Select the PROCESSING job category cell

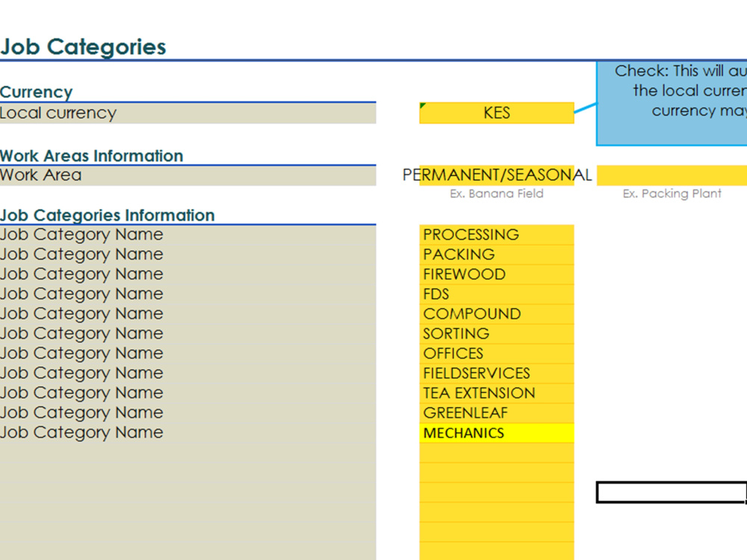(497, 234)
